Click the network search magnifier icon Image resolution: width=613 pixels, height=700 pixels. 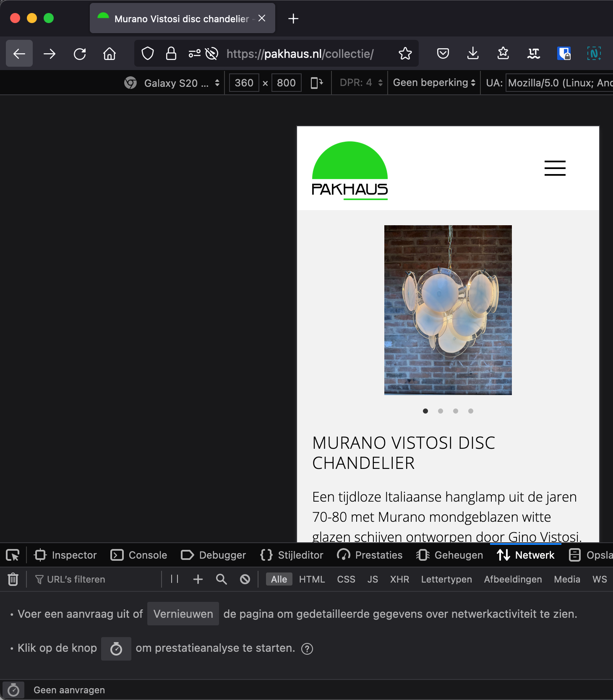[221, 579]
